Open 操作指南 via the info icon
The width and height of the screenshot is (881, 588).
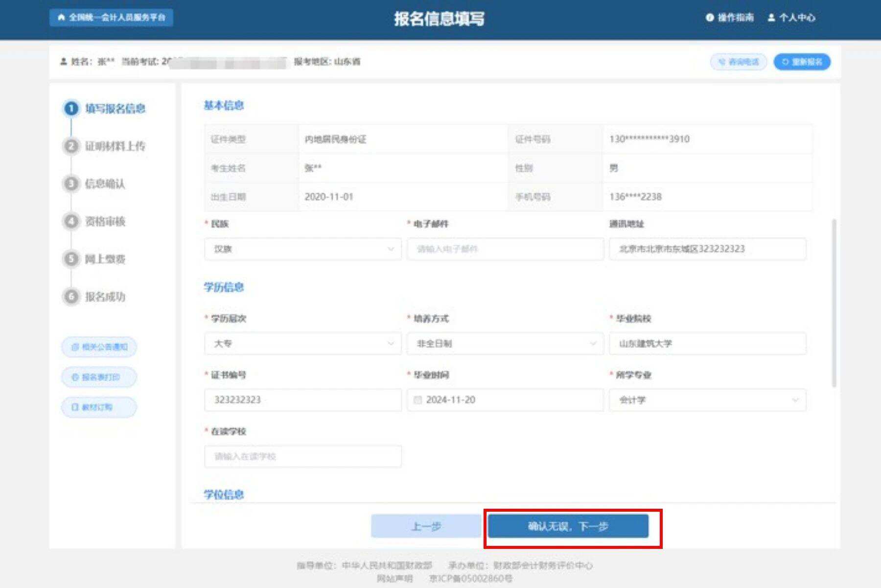click(709, 18)
